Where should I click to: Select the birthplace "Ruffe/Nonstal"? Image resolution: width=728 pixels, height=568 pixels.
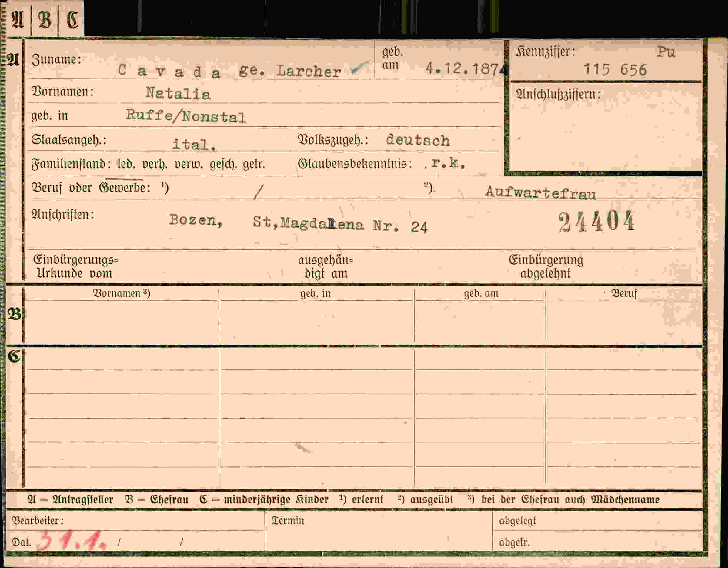[186, 116]
